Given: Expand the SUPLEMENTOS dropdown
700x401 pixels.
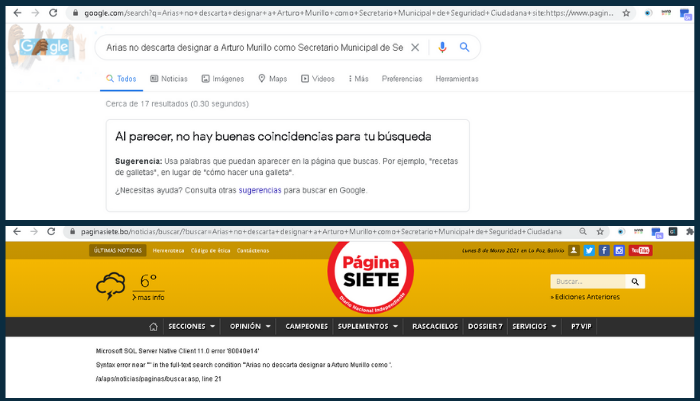Looking at the screenshot, I should [368, 326].
